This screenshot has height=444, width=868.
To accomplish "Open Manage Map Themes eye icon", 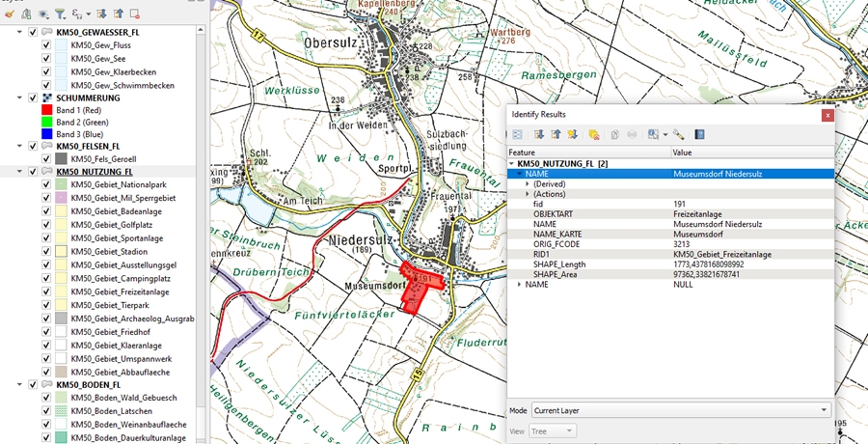I will click(43, 14).
